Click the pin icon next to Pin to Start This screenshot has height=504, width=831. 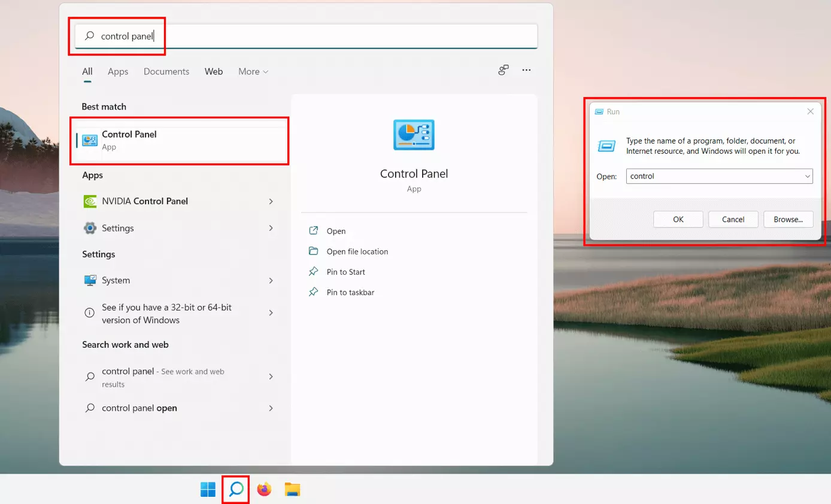coord(313,272)
